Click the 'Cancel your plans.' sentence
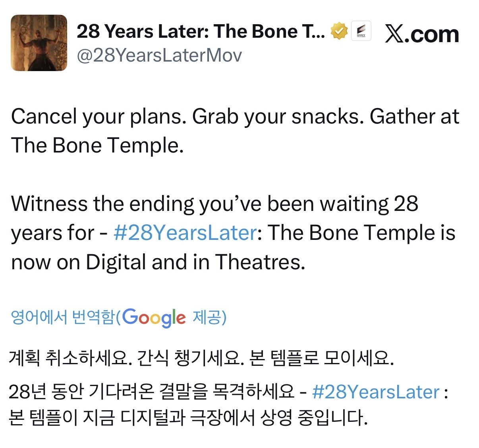Viewport: 479px width, 448px height. point(99,117)
